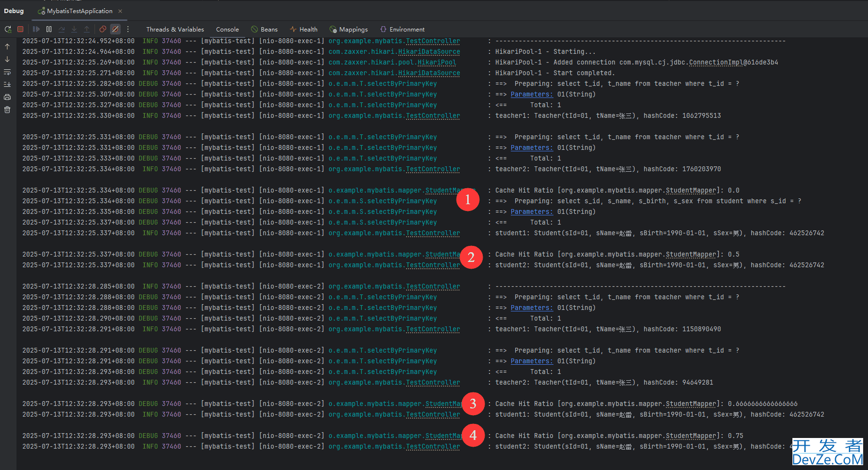
Task: Switch to the Console tab
Action: 227,29
